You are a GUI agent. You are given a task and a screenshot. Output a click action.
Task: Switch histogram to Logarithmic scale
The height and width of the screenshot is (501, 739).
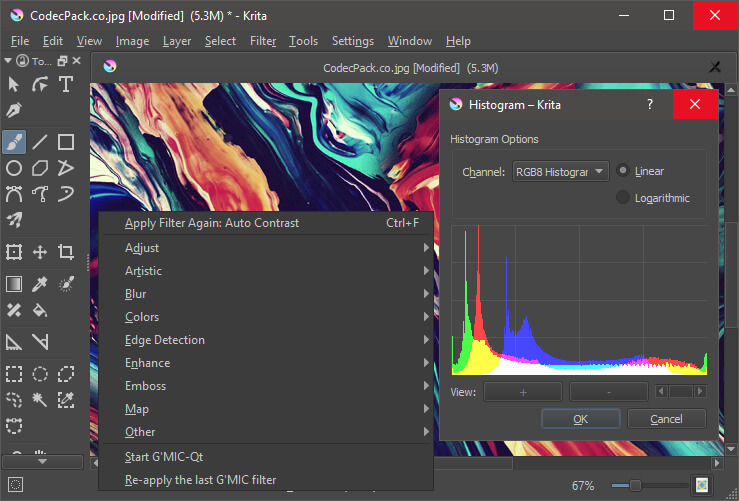(624, 198)
